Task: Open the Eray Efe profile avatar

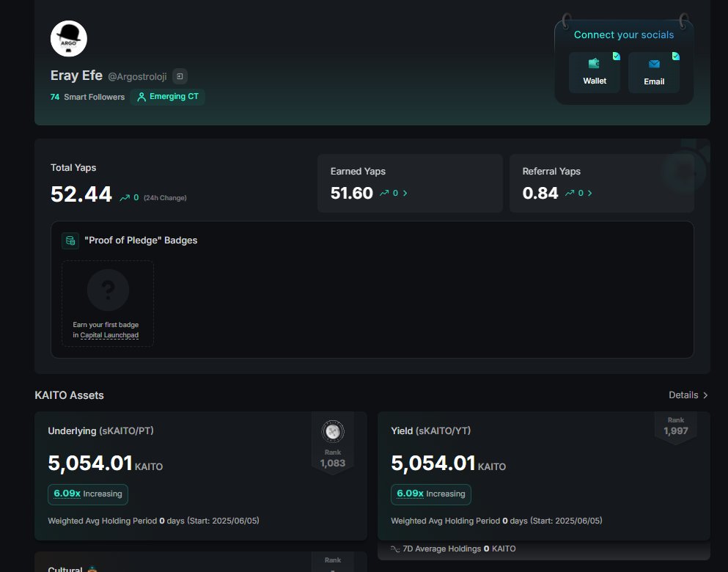Action: point(69,39)
